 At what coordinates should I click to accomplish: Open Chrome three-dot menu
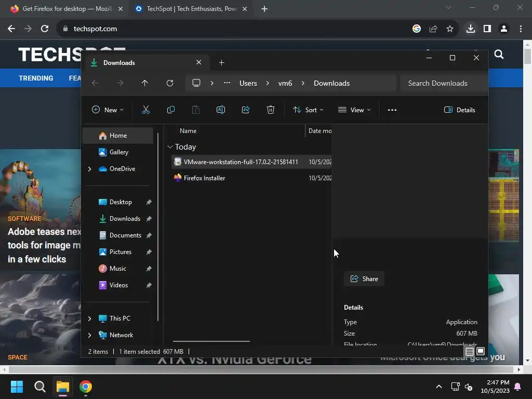(x=521, y=29)
